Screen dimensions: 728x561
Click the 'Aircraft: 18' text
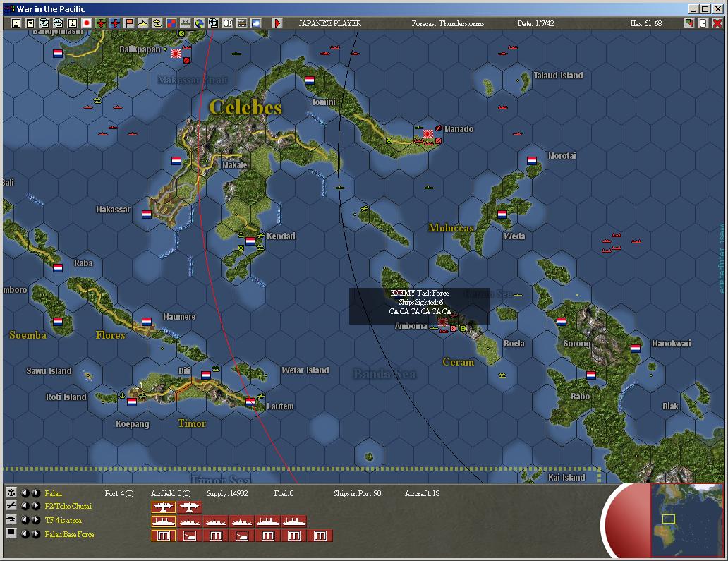(x=422, y=493)
